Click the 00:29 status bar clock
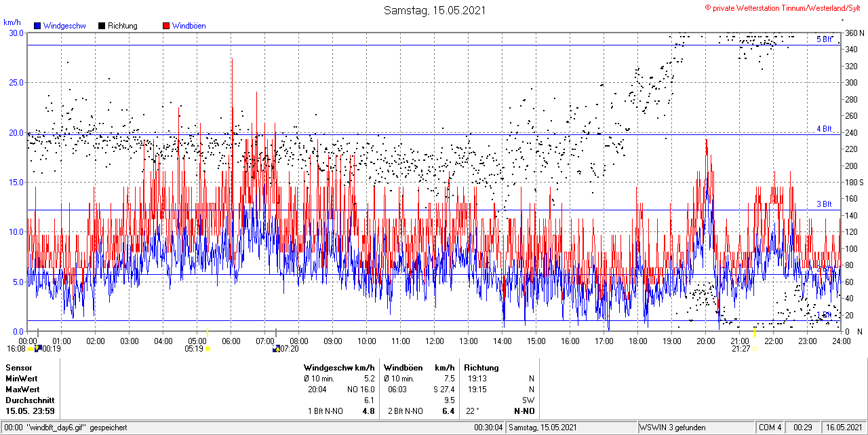 (803, 428)
